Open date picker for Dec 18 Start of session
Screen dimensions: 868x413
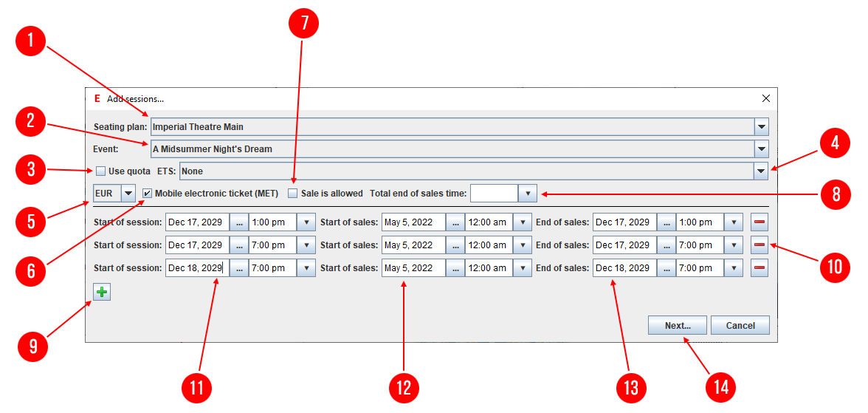point(239,268)
